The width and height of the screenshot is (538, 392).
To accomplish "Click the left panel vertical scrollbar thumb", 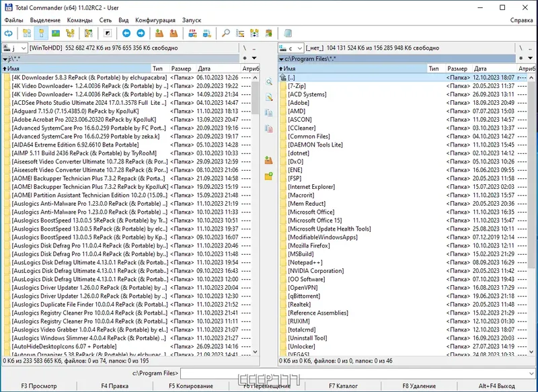I will (x=255, y=98).
